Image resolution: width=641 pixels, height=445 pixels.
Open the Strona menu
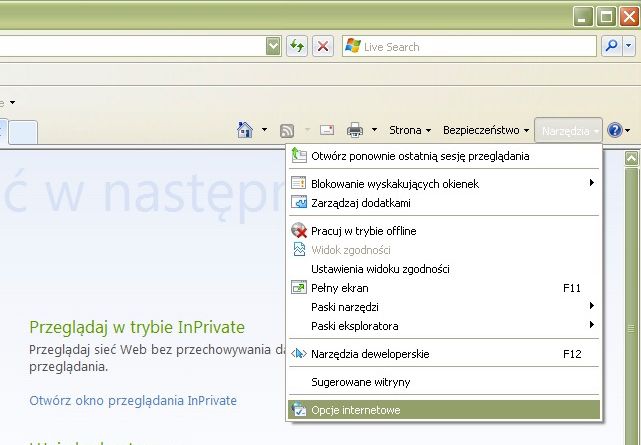point(410,130)
